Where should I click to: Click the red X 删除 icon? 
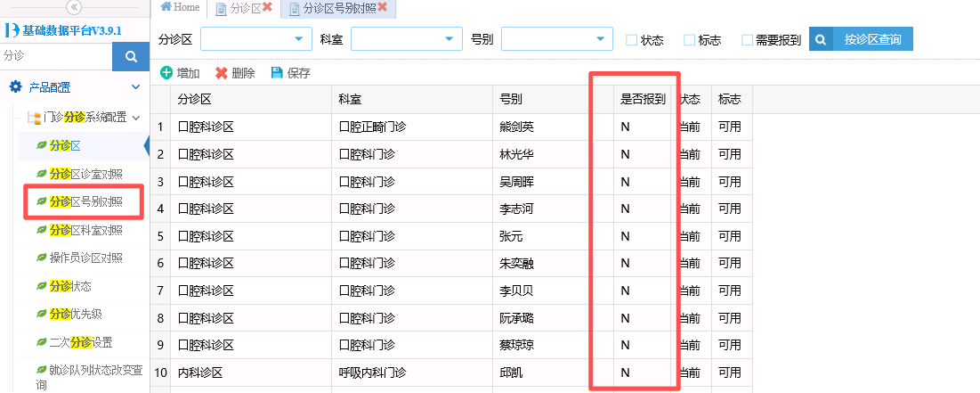click(x=222, y=72)
